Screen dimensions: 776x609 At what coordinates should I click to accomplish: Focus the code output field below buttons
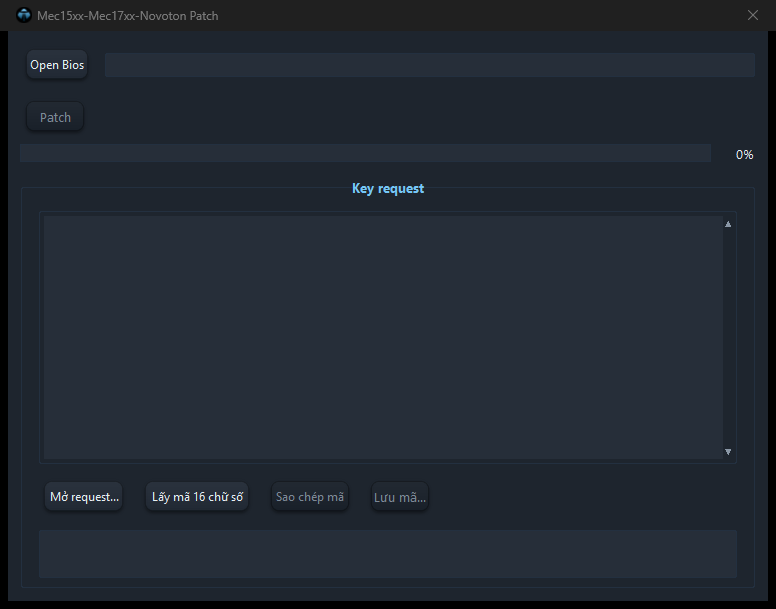pyautogui.click(x=388, y=554)
